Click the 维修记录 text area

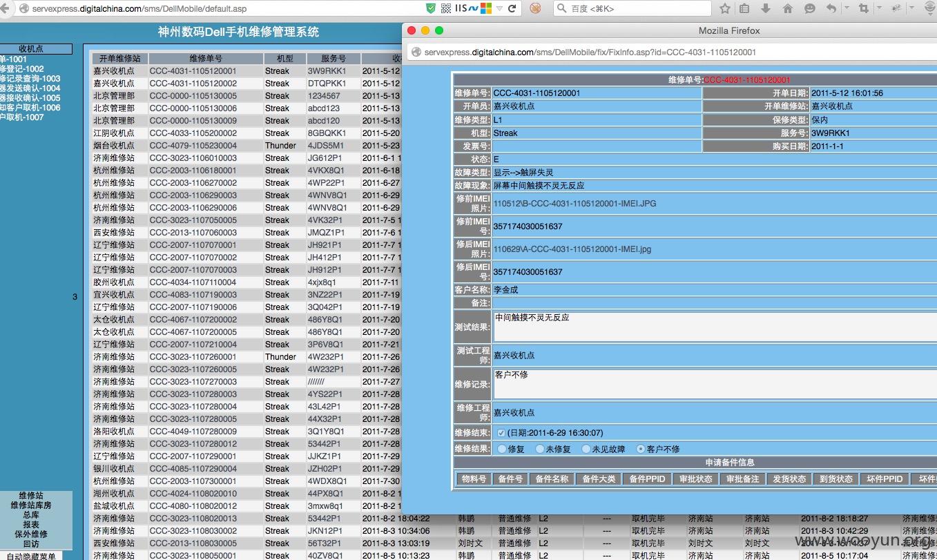[x=715, y=384]
